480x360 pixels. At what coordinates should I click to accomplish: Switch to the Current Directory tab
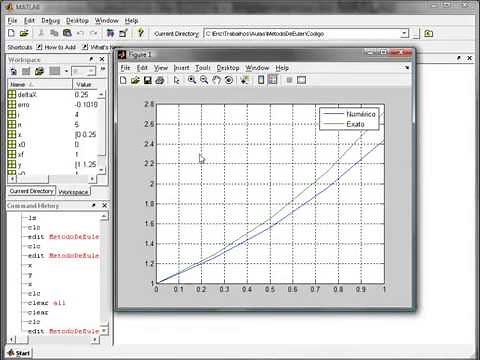pos(31,191)
